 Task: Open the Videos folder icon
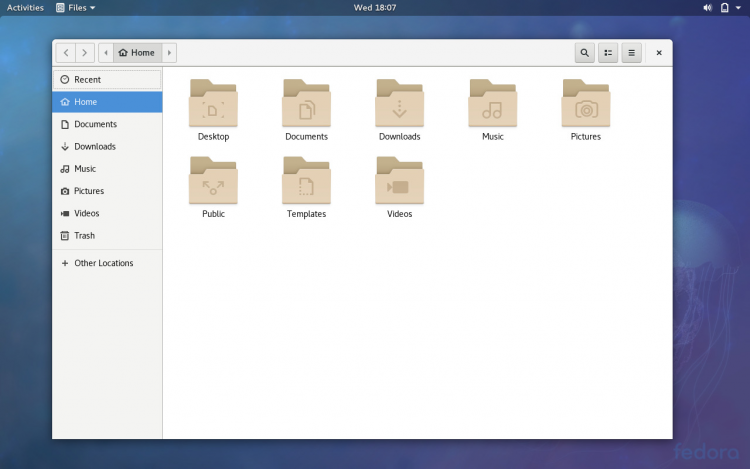399,181
